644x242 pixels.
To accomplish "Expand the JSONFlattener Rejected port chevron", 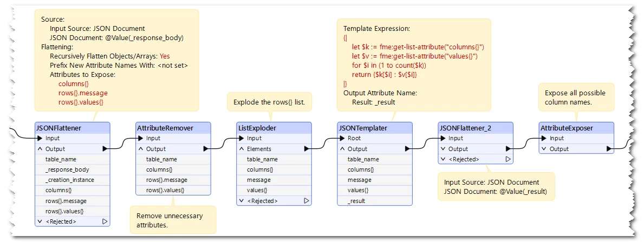I will 40,221.
